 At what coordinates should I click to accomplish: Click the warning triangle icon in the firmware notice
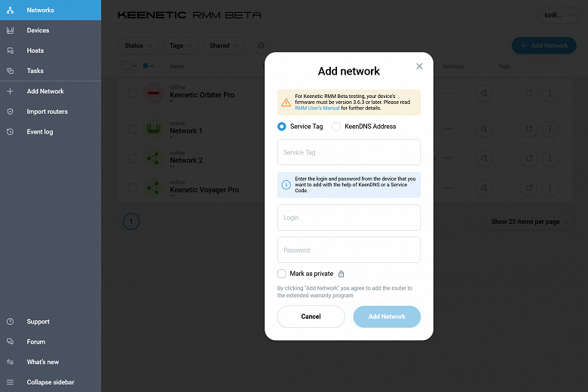tap(286, 103)
